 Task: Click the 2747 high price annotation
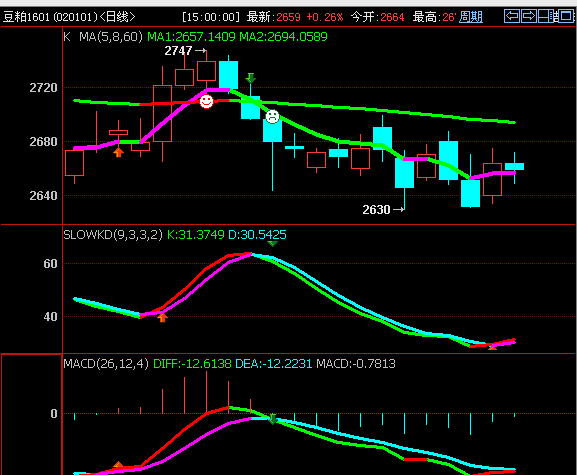tap(178, 51)
